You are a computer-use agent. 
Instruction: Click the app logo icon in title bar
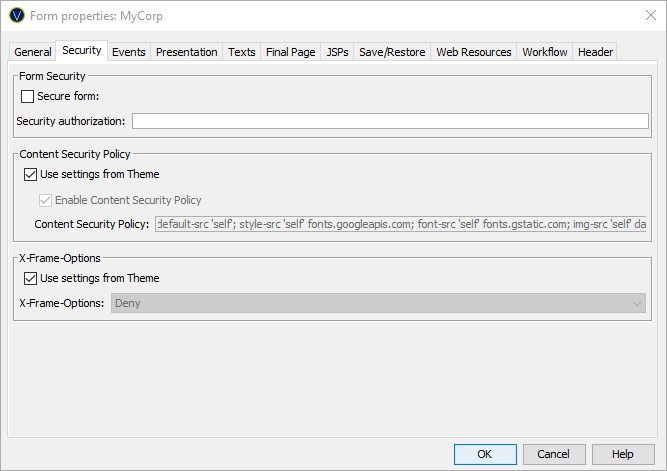coord(16,15)
